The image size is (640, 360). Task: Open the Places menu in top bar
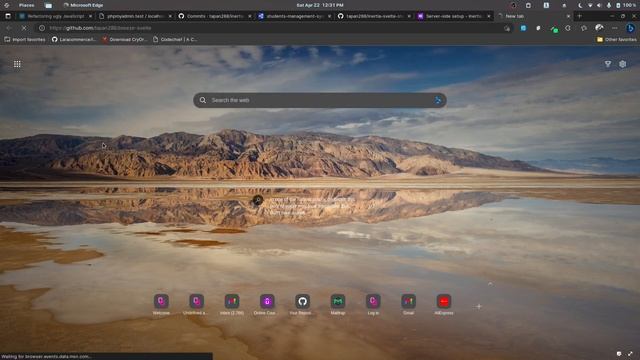(x=27, y=5)
